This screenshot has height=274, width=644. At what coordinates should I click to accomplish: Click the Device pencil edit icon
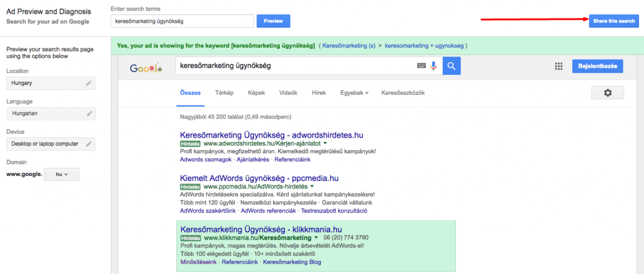89,144
